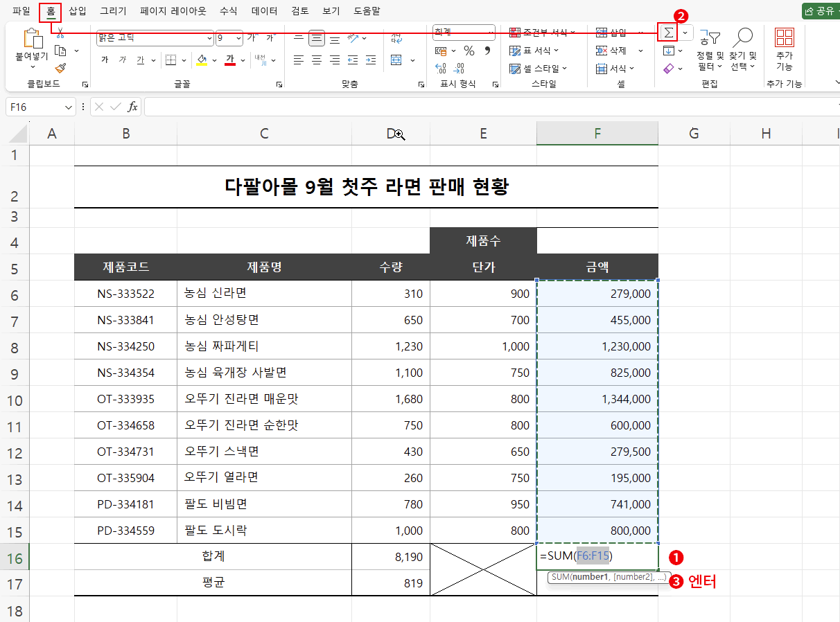Decrease font size with the smaller 가 icon
The width and height of the screenshot is (840, 622).
tap(270, 38)
